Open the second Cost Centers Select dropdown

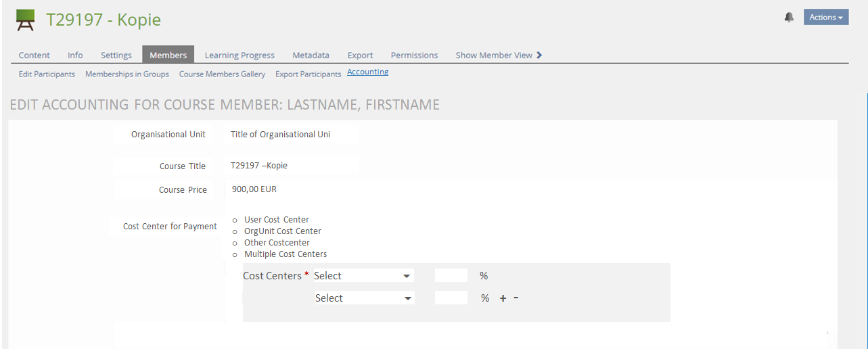(x=364, y=298)
